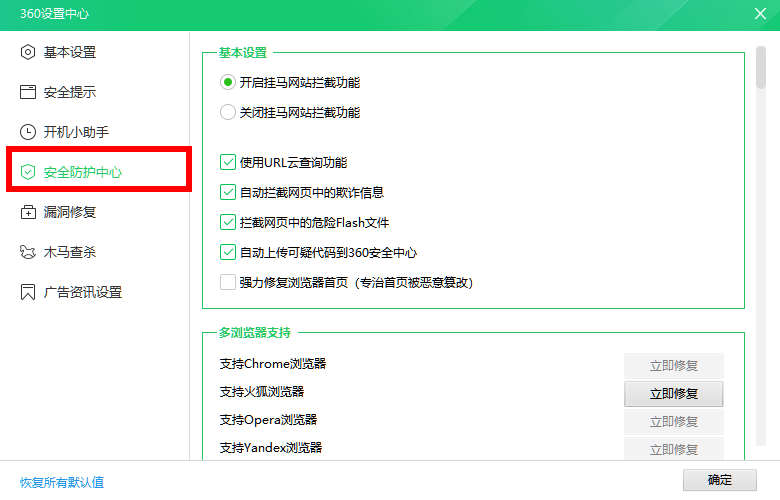Toggle 拦截网页中的危险Flash文件 checkbox
The width and height of the screenshot is (780, 500).
tap(228, 222)
